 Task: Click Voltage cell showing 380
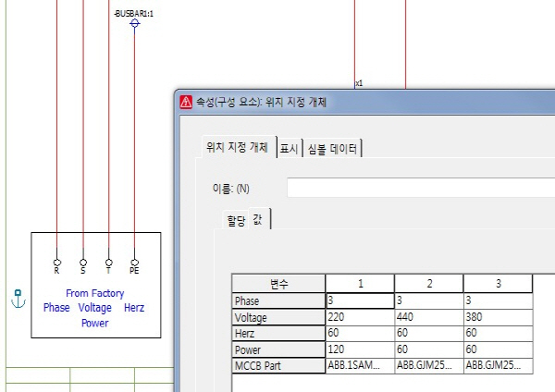[498, 317]
